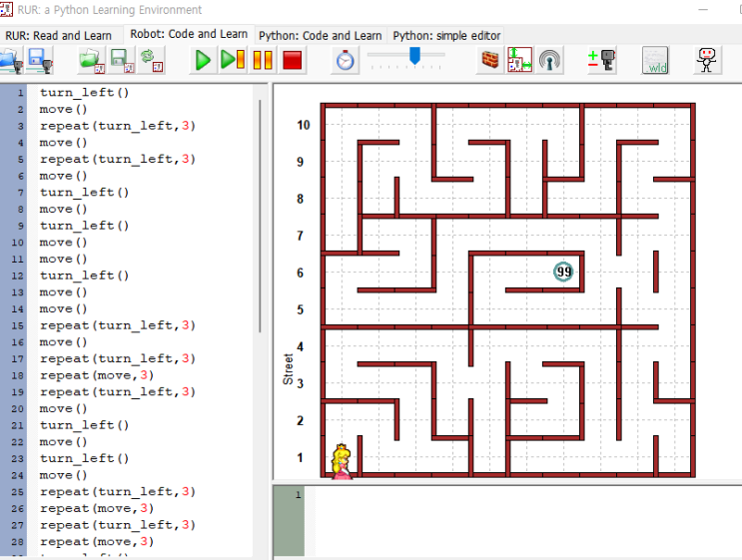Open program file folder icon
The height and width of the screenshot is (560, 742).
pos(92,61)
